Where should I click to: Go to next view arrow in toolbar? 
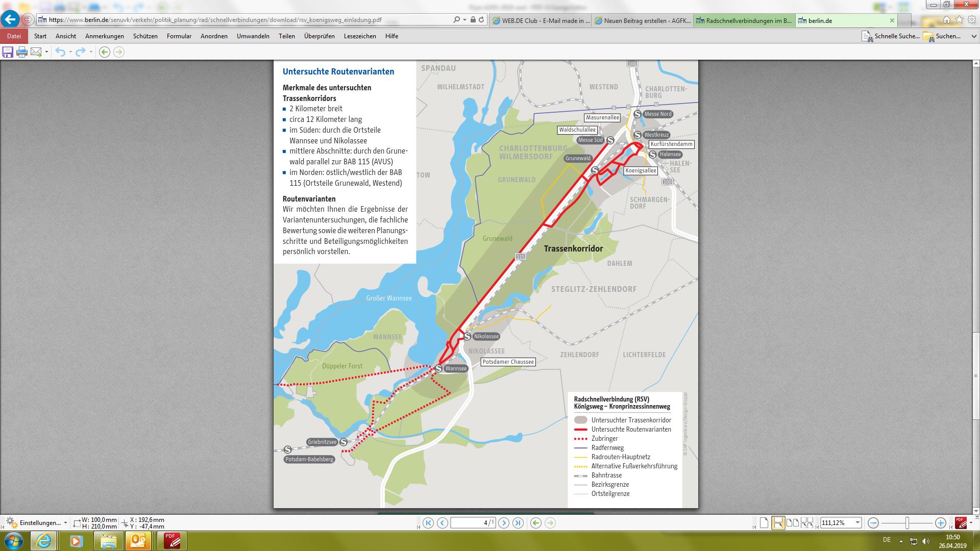[119, 52]
